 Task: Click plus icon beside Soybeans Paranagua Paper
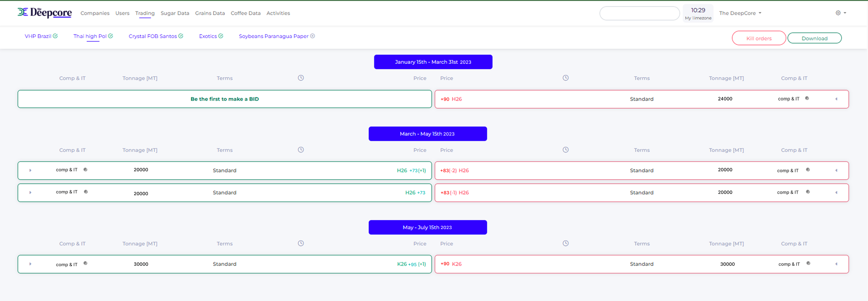coord(312,36)
